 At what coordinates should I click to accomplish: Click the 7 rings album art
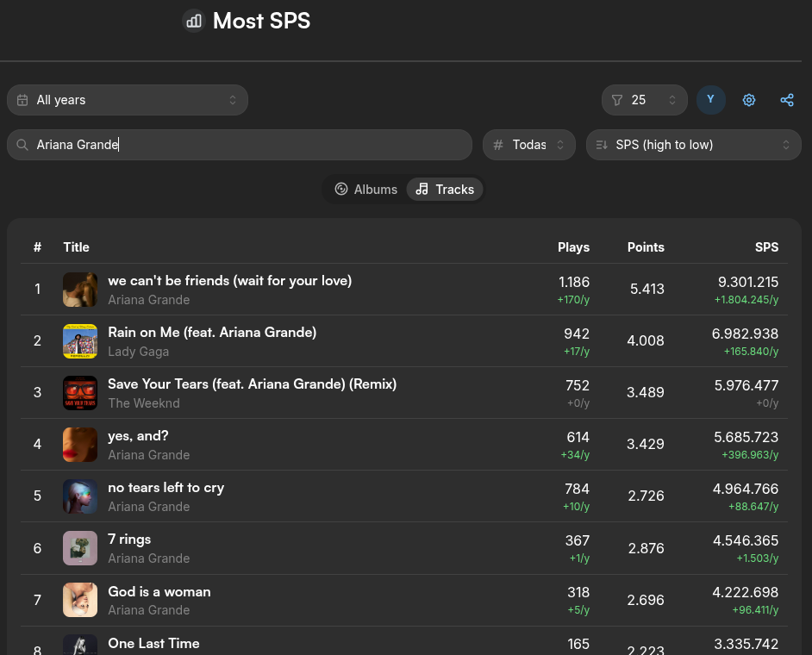[x=80, y=548]
